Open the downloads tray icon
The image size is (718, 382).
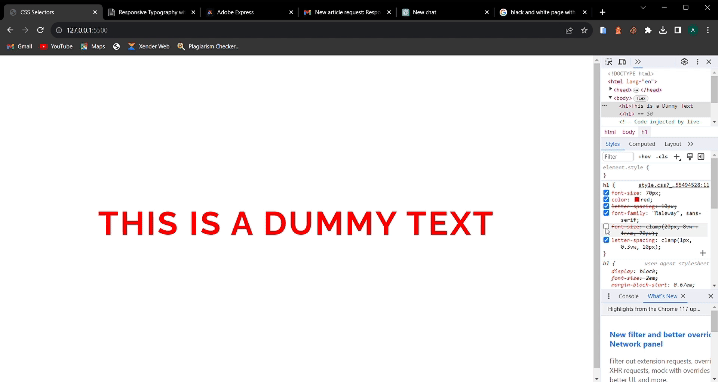[x=663, y=30]
